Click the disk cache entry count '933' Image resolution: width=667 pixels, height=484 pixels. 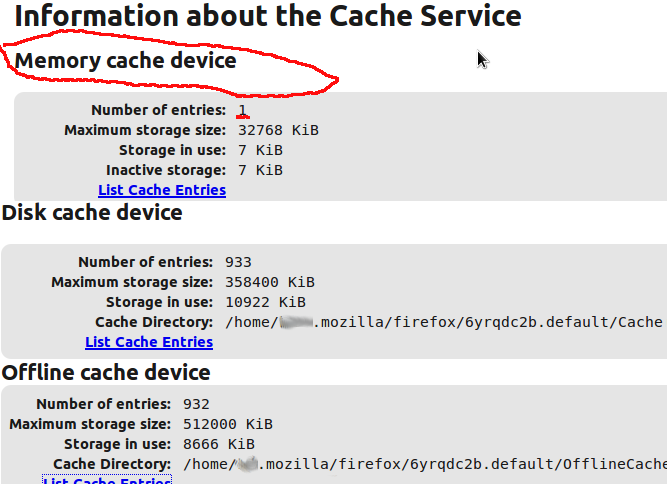pyautogui.click(x=238, y=262)
